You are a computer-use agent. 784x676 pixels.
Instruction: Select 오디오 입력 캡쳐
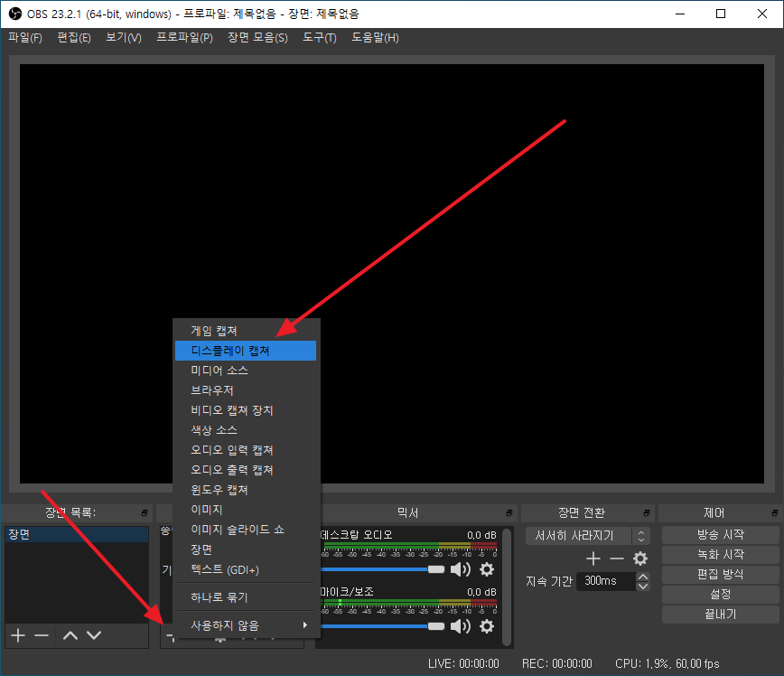pos(246,450)
